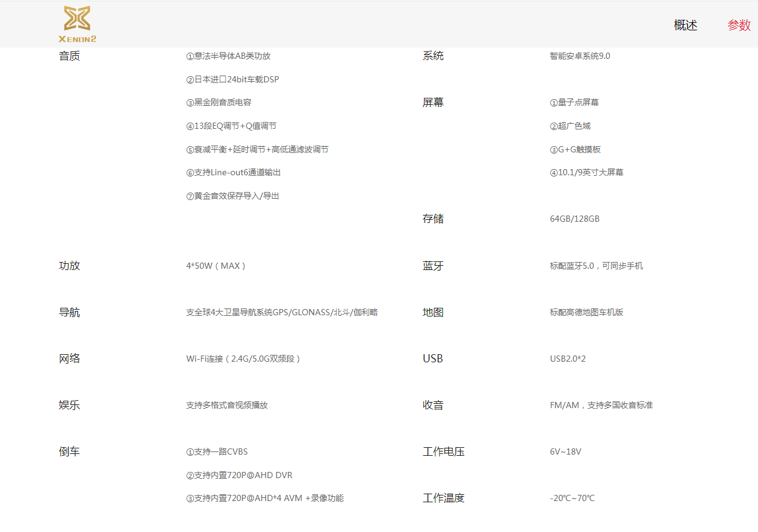Click the 蓝牙 Bluetooth spec label

tap(433, 266)
